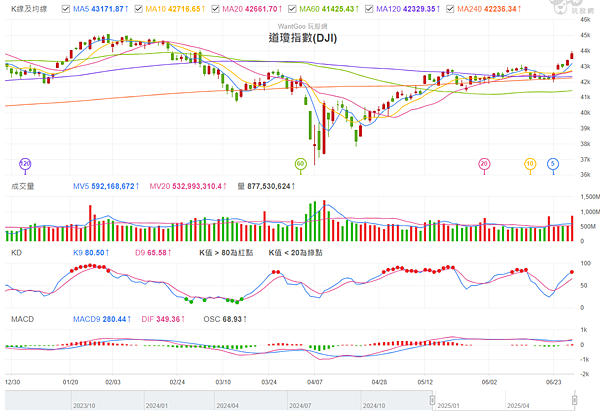Click the K9 80.50 indicator value
The width and height of the screenshot is (600, 415).
pos(91,253)
